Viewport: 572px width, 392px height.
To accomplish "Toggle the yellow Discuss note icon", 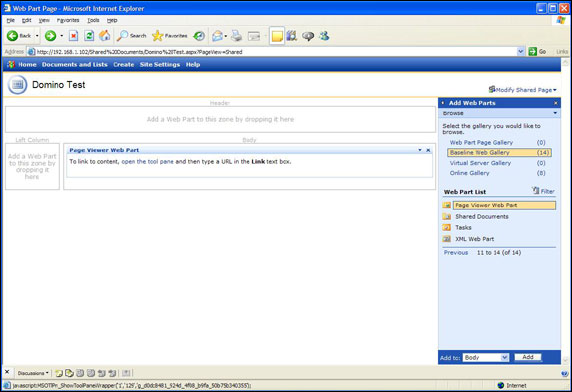I will (x=277, y=36).
